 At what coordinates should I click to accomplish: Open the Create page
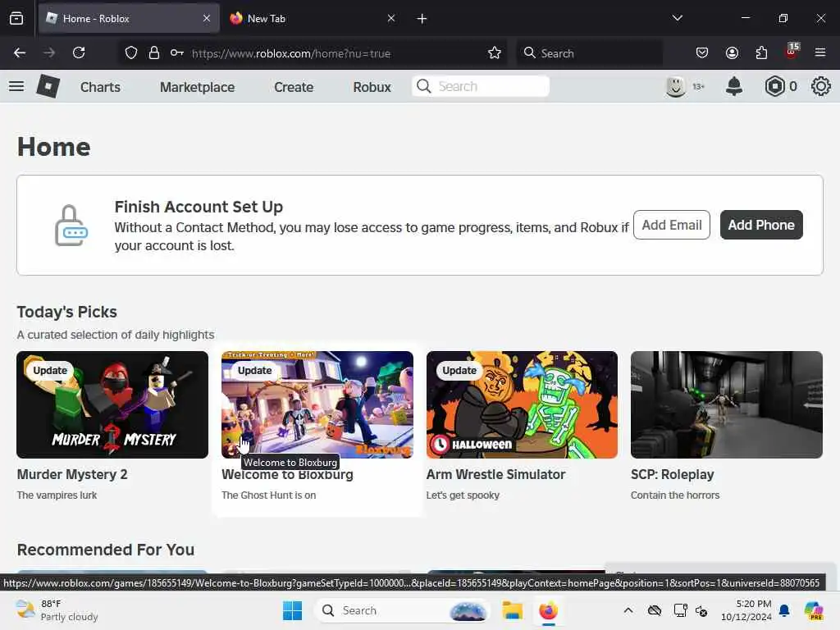coord(294,87)
